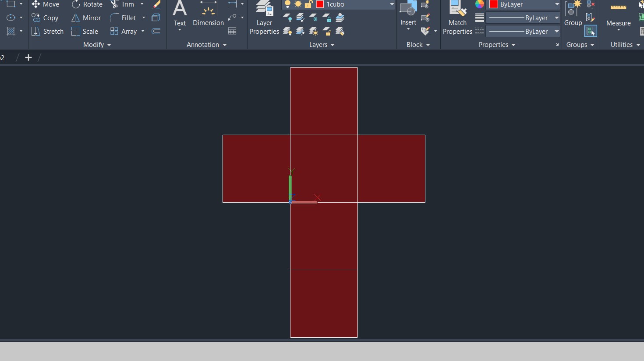Open the 1cubo layer dropdown
644x361 pixels.
(x=392, y=4)
